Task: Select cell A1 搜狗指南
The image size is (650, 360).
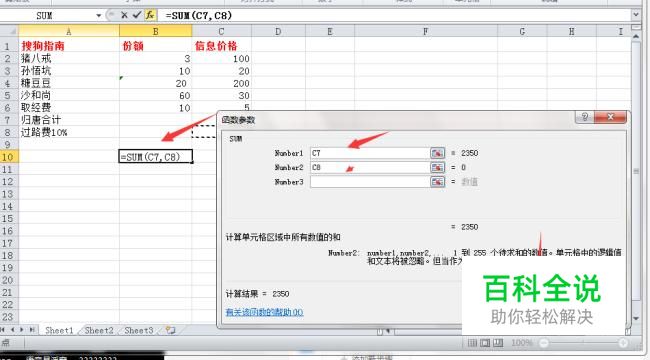Action: (x=69, y=46)
